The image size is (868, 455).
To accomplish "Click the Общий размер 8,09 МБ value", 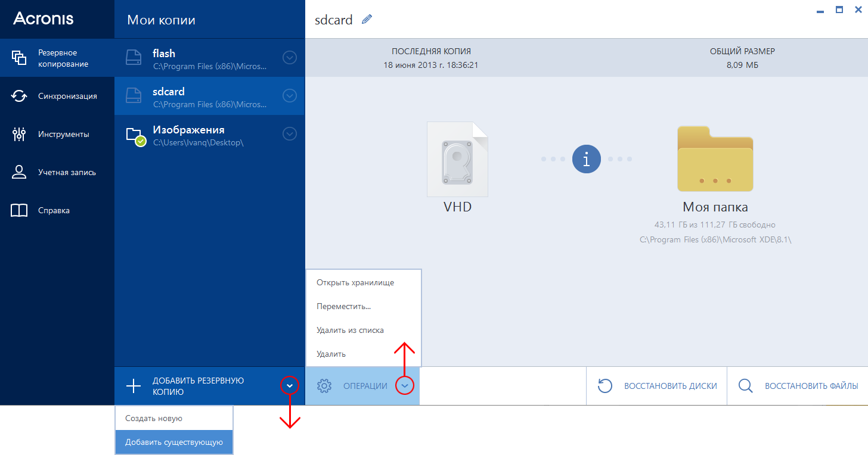I will (x=742, y=65).
